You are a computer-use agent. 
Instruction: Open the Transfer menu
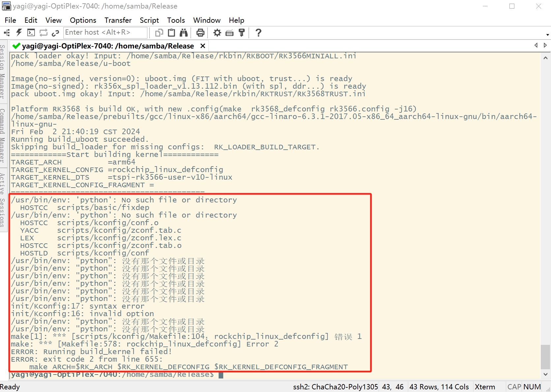(x=118, y=20)
